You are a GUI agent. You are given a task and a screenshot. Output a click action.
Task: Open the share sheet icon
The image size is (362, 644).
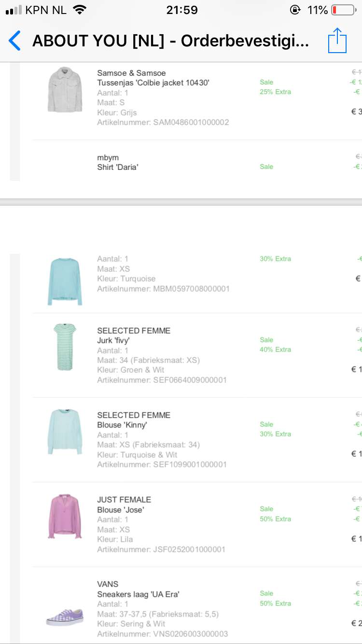337,41
